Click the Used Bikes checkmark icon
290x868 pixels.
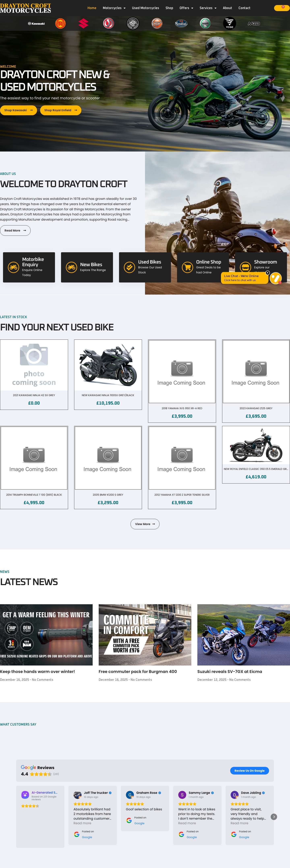(x=129, y=267)
